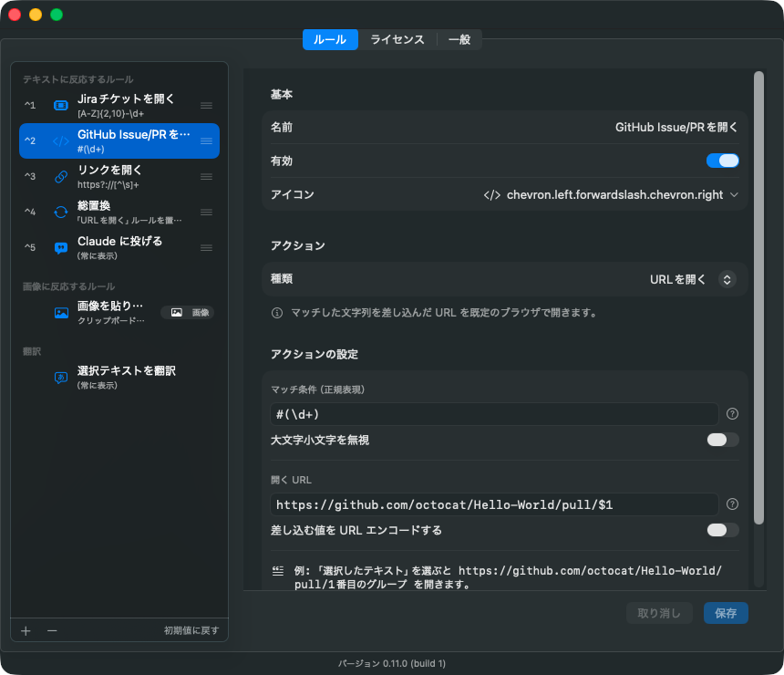784x675 pixels.
Task: Switch to the 一般 tab
Action: click(459, 39)
